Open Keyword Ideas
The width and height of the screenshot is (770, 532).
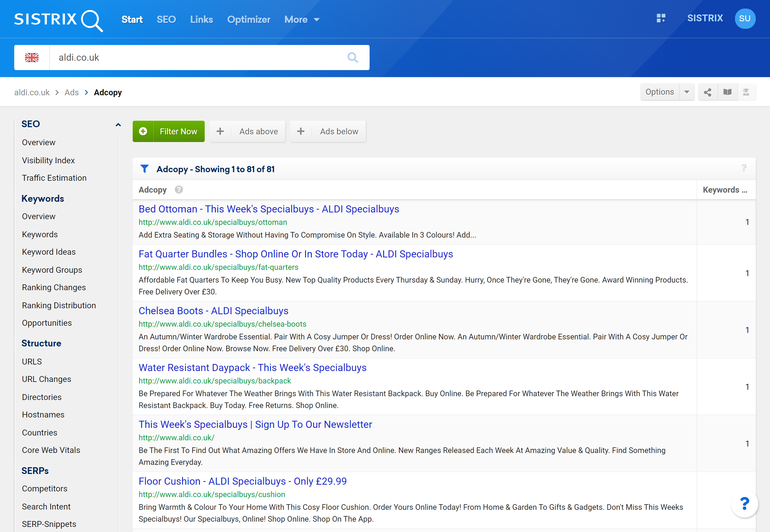(49, 252)
